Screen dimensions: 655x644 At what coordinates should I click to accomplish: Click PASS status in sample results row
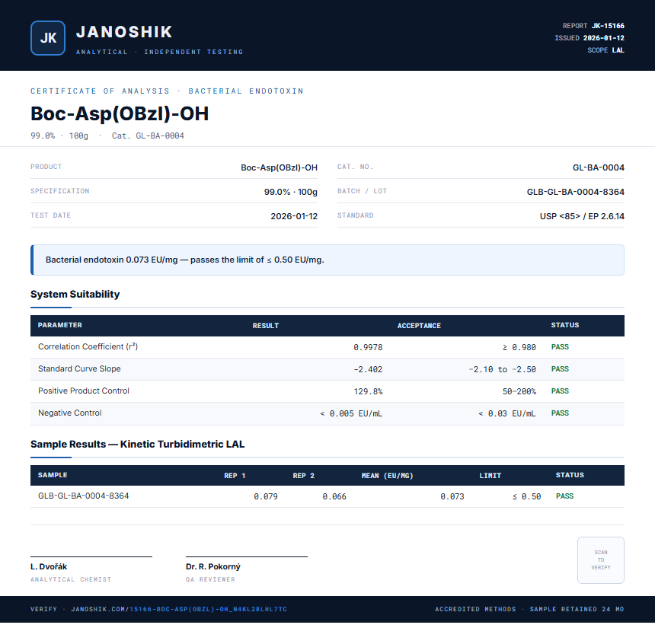[x=564, y=496]
